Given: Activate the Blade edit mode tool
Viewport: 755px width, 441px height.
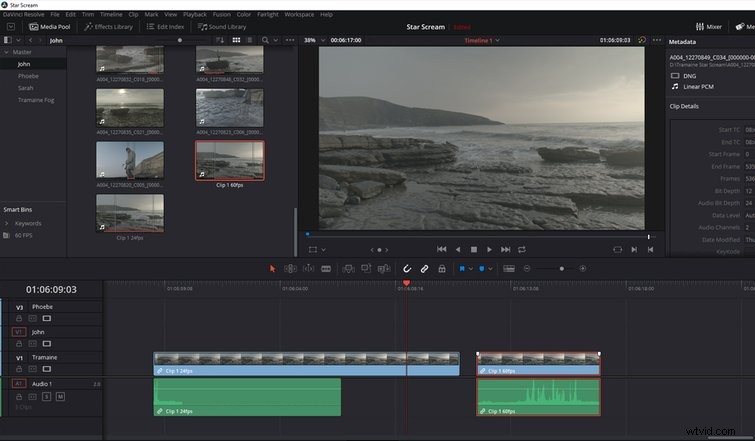Looking at the screenshot, I should [326, 269].
